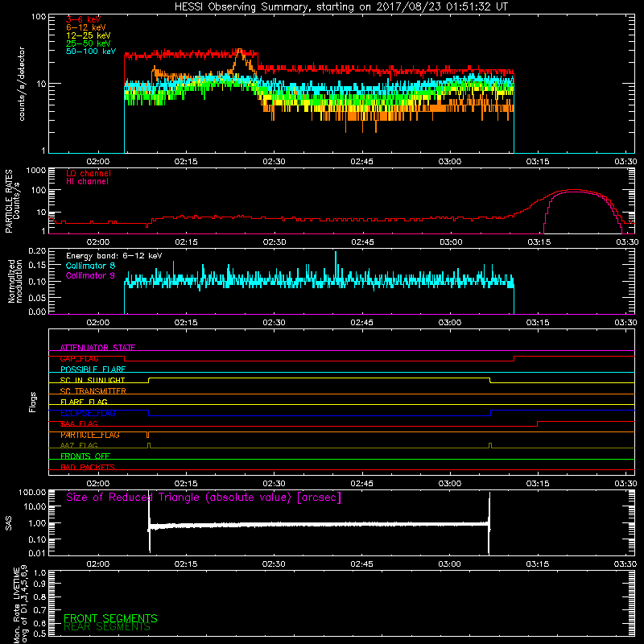644x644 pixels.
Task: Select the red 3-6 keV legend label
Action: click(x=84, y=19)
